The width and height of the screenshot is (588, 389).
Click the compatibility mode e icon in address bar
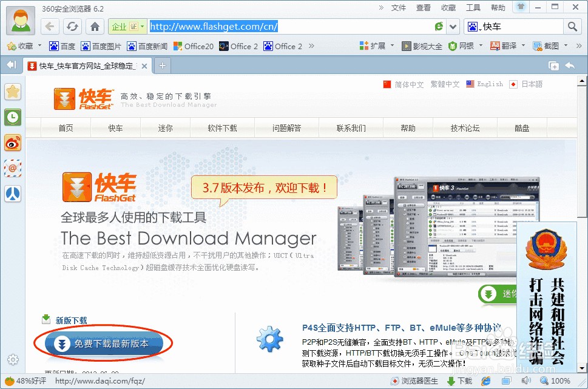[x=438, y=27]
